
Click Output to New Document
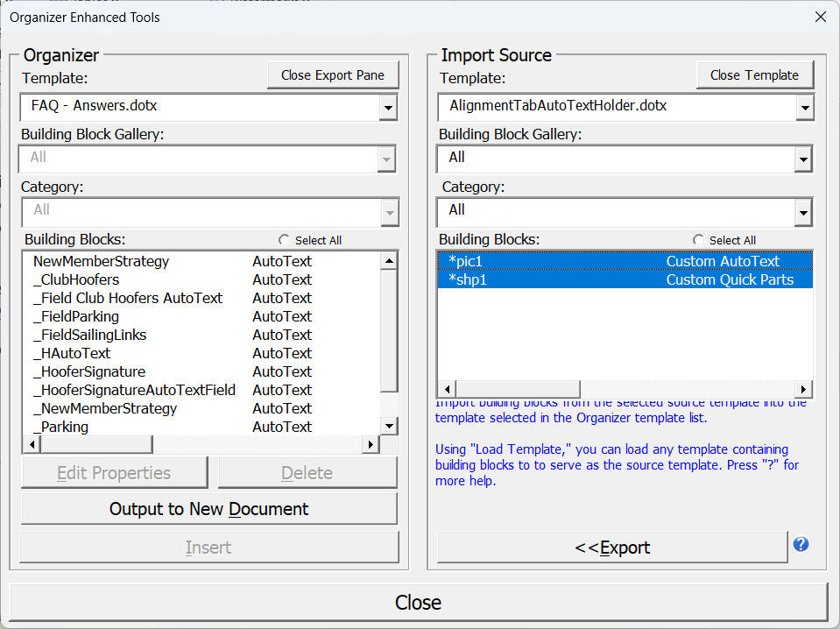(x=208, y=508)
